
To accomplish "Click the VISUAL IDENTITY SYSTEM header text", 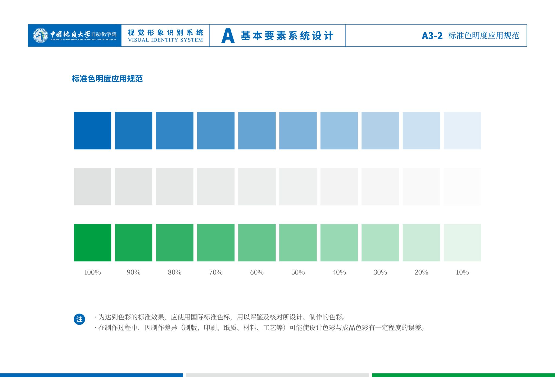I will coord(165,40).
